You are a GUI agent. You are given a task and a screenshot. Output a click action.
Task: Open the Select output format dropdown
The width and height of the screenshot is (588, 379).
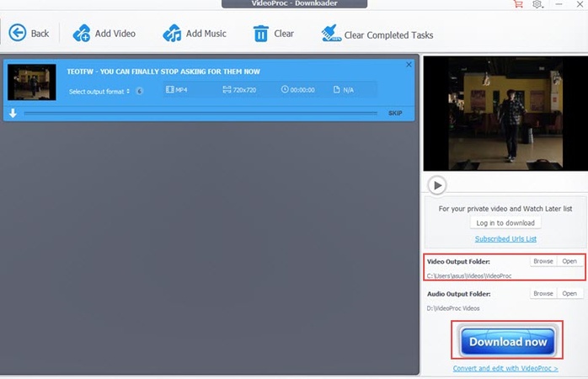pos(99,92)
